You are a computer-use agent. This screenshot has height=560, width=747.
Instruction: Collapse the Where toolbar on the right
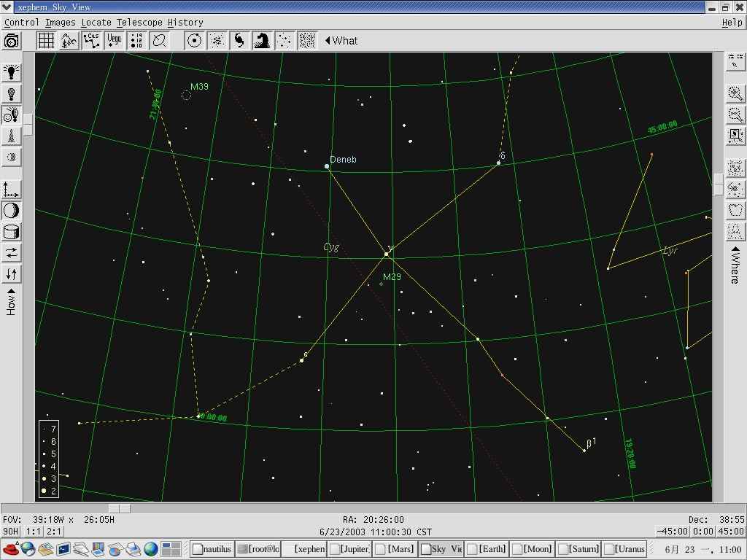[x=735, y=265]
